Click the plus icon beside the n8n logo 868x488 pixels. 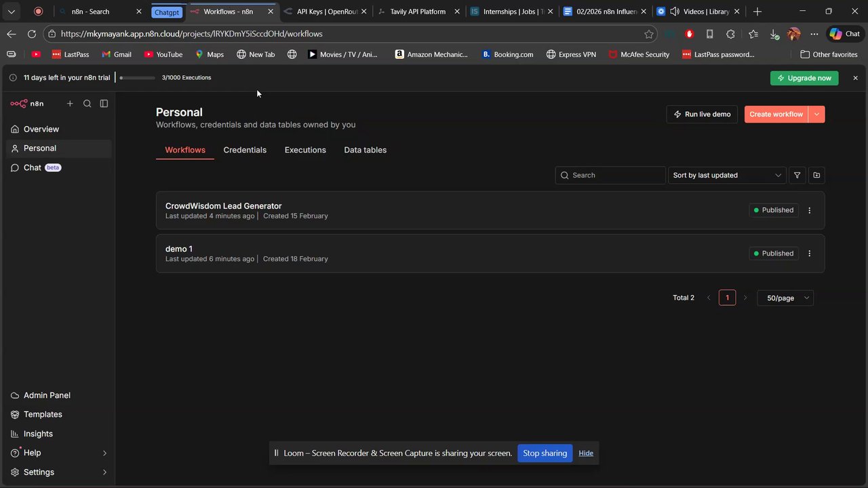70,104
